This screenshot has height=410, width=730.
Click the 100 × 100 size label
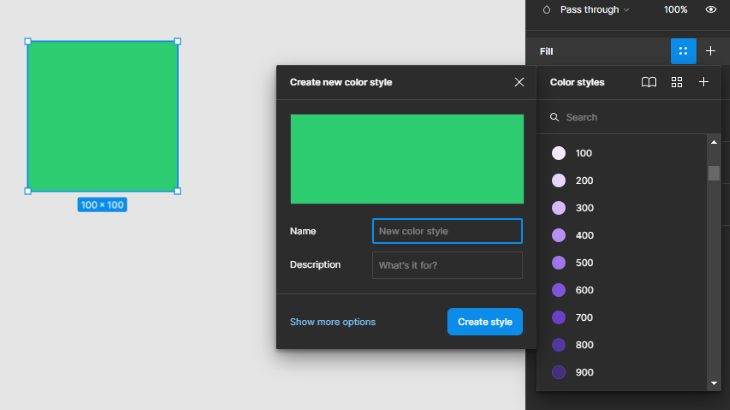[102, 205]
